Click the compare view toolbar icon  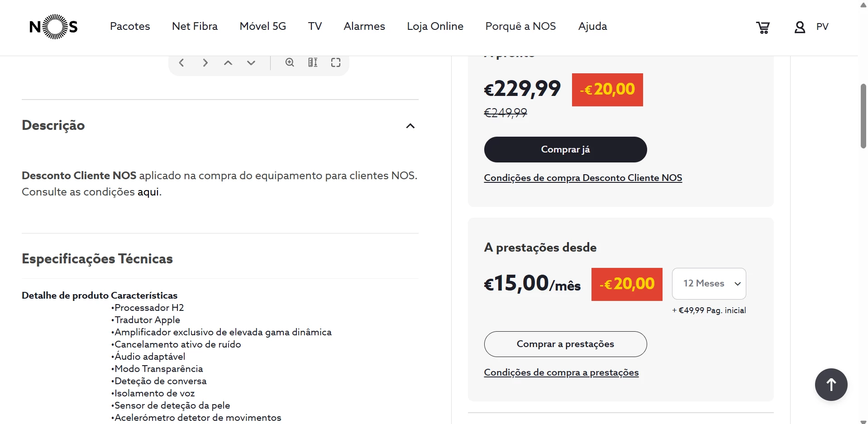[313, 62]
